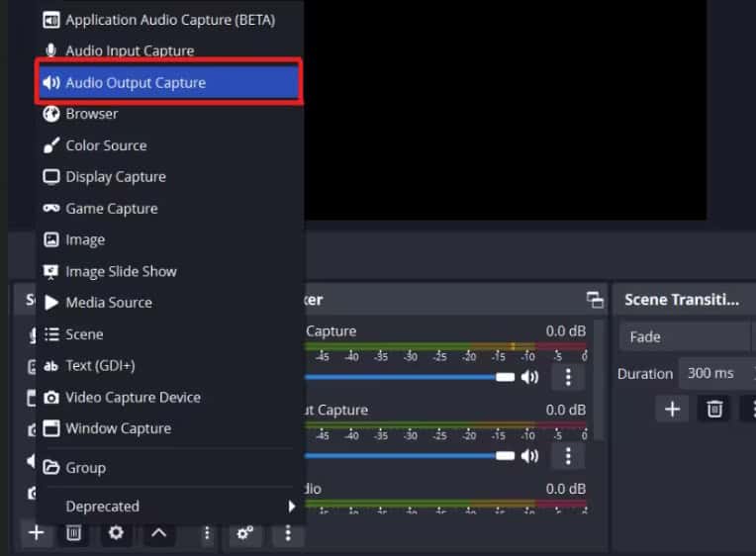This screenshot has height=556, width=756.
Task: Click the black preview canvas
Action: (506, 110)
